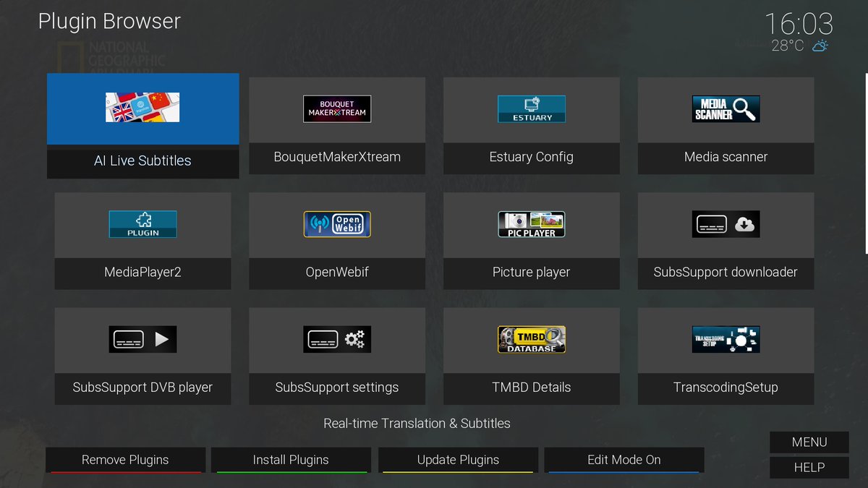Image resolution: width=868 pixels, height=488 pixels.
Task: Select the TMBD Details label
Action: (532, 388)
